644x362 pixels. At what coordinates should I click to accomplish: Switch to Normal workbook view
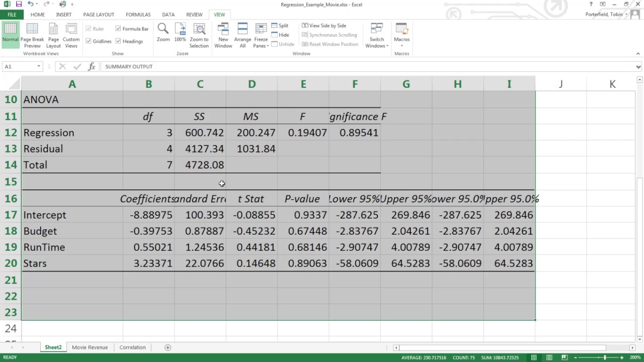coord(10,35)
